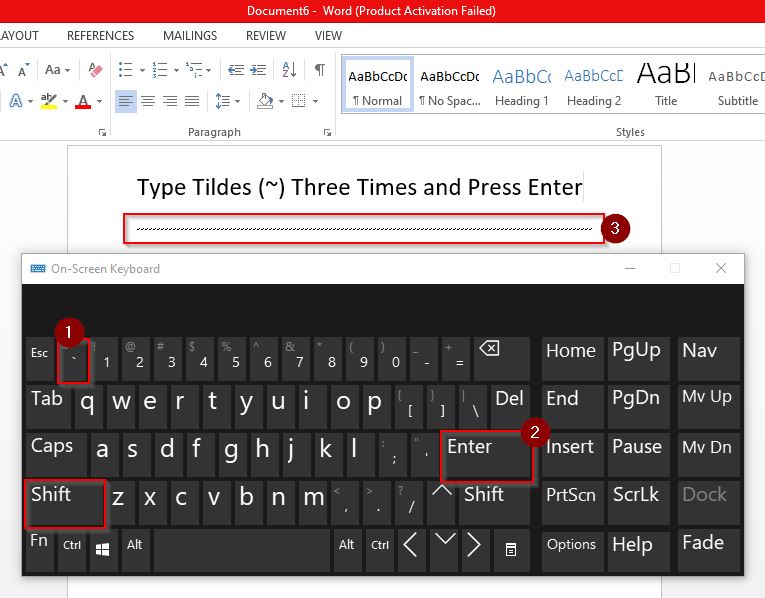Apply the Title style
The image size is (765, 598).
click(x=666, y=85)
